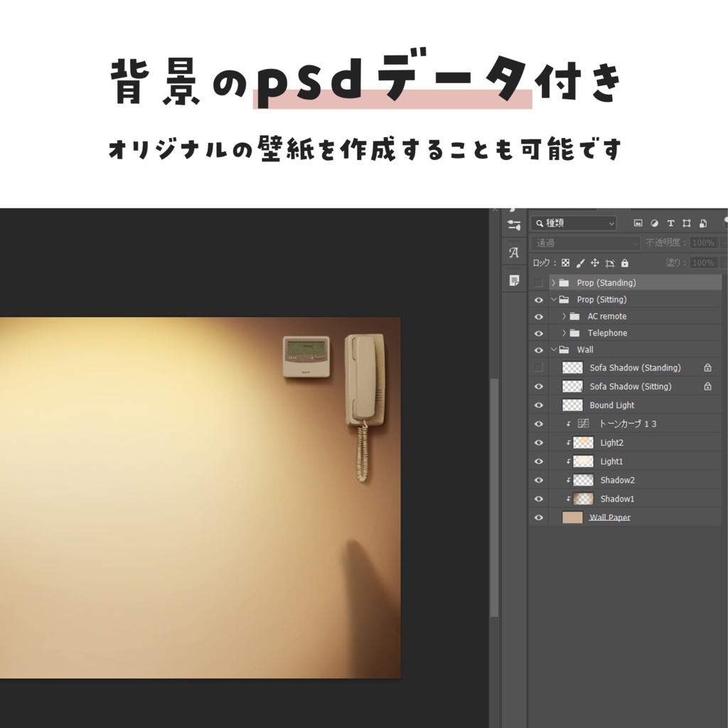
Task: Collapse the Prop (Sitting) group
Action: click(553, 299)
